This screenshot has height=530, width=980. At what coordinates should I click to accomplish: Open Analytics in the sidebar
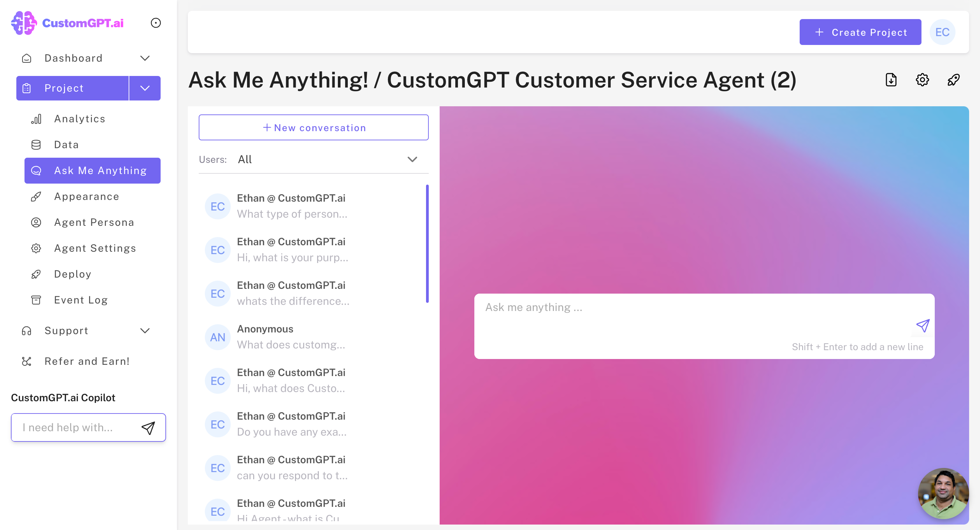tap(80, 119)
